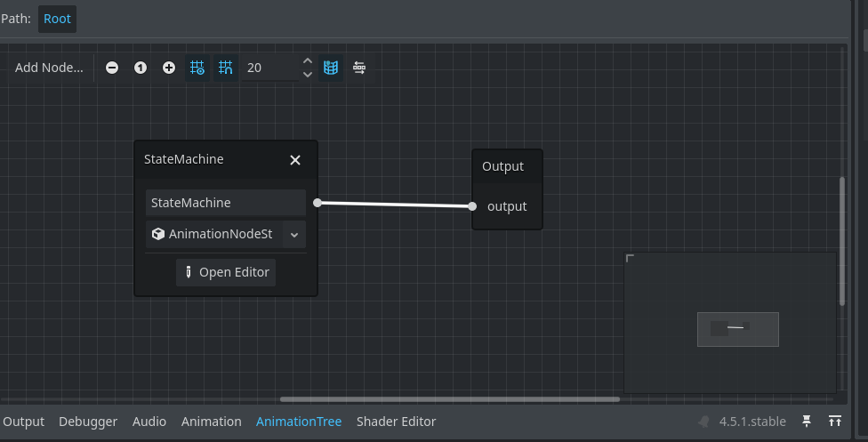Toggle the graph minimap
Viewport: 868px width, 442px height.
click(331, 68)
